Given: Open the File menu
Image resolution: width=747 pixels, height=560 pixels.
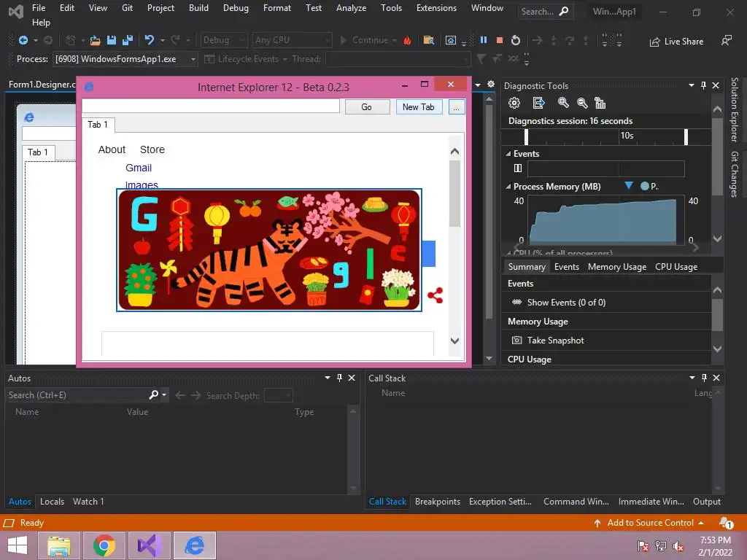Looking at the screenshot, I should [39, 8].
